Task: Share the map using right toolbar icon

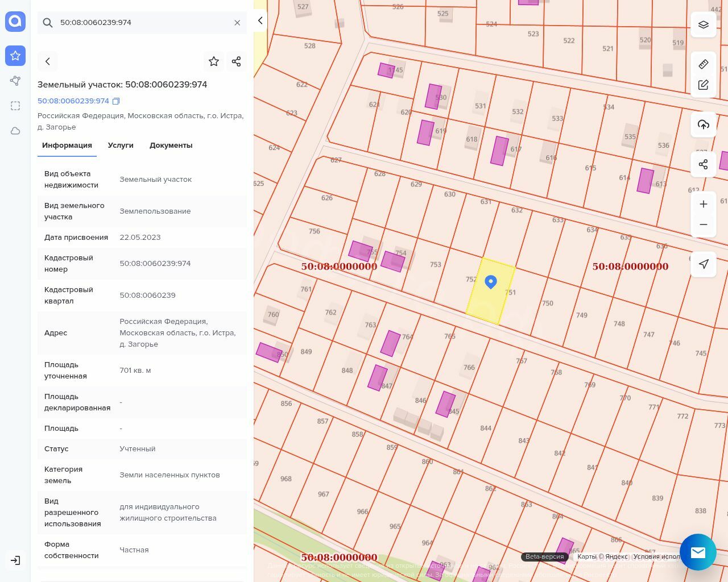Action: point(704,164)
